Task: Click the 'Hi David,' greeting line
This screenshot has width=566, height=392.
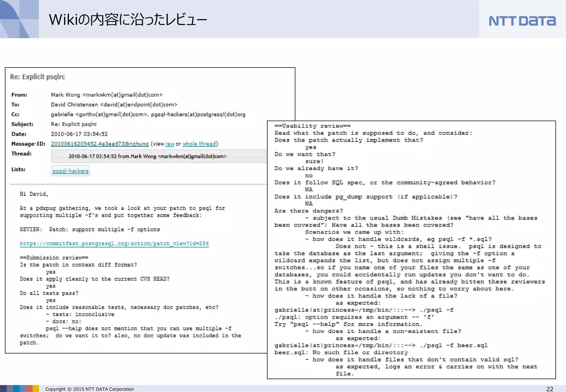Action: click(x=34, y=194)
